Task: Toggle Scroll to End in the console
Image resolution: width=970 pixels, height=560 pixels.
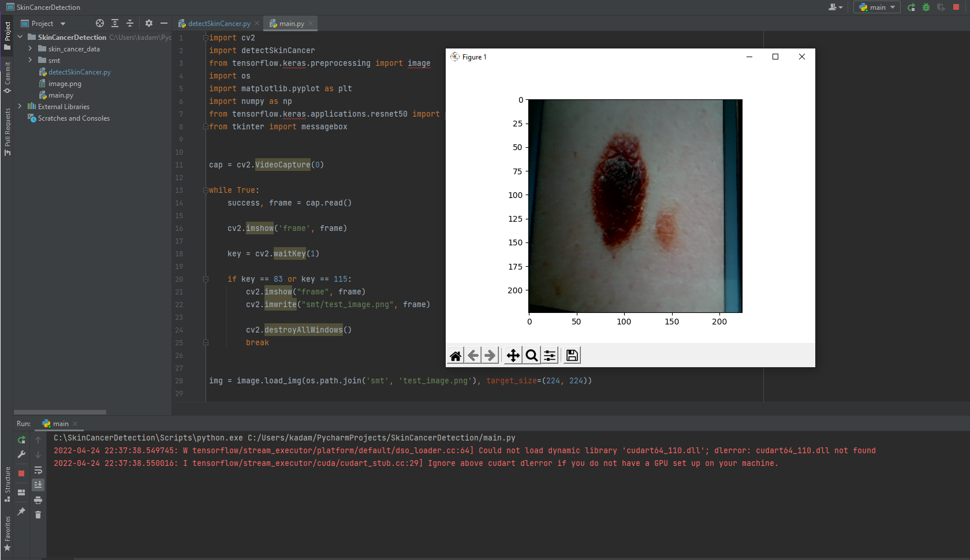Action: point(38,485)
